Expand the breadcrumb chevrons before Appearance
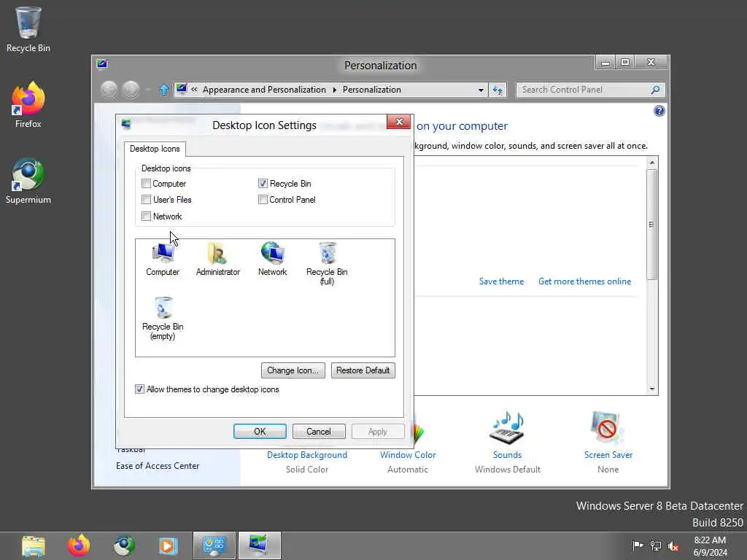 (194, 90)
